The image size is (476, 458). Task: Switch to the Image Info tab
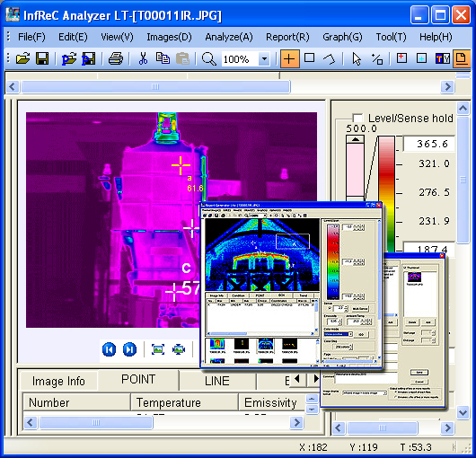(58, 381)
